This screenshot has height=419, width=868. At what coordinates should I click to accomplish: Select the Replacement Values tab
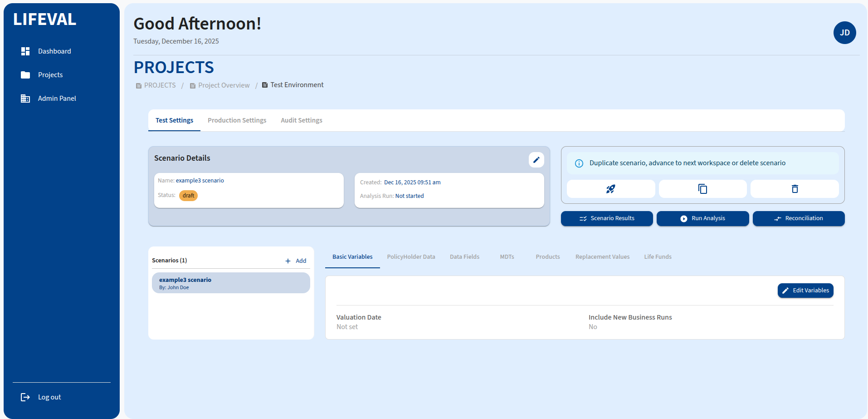[x=602, y=257]
